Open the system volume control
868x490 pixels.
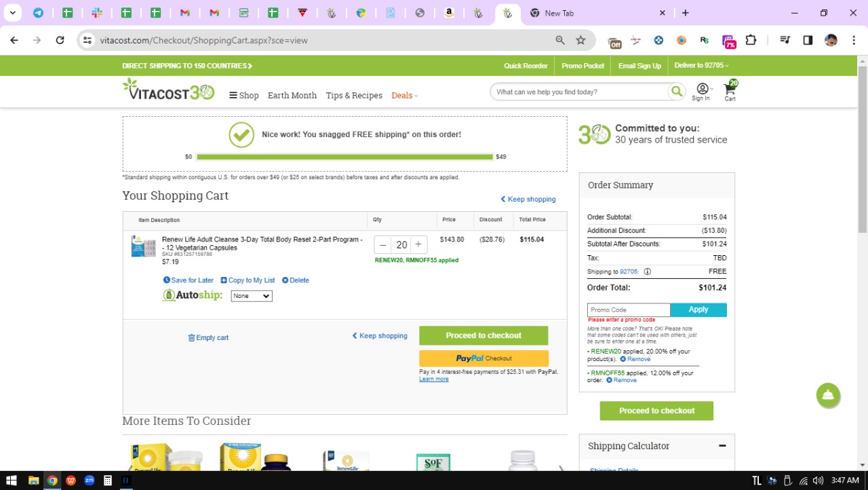(818, 480)
